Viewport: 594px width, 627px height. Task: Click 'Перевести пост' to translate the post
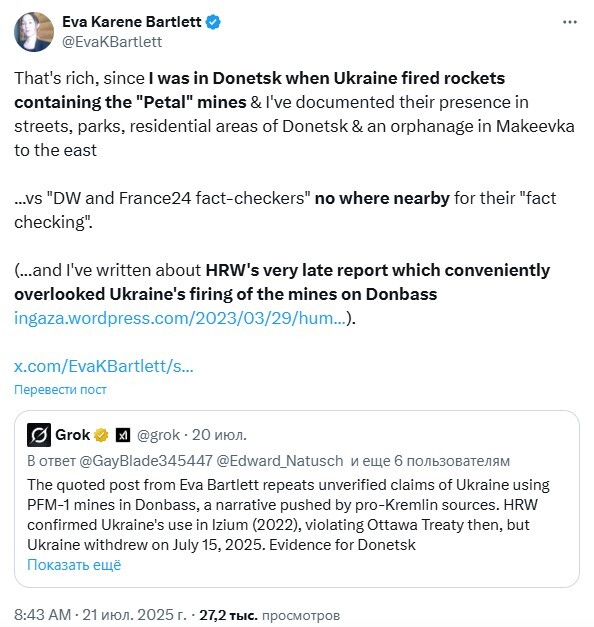pyautogui.click(x=60, y=389)
